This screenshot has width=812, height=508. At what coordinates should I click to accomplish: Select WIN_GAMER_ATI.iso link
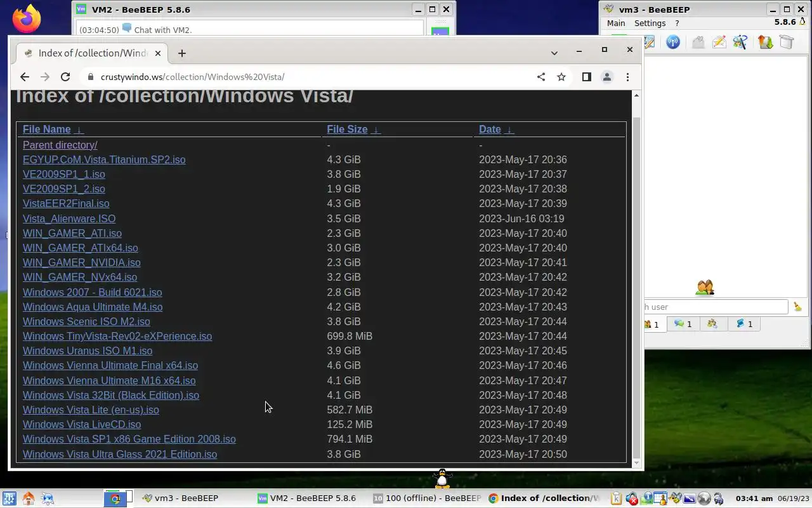72,233
